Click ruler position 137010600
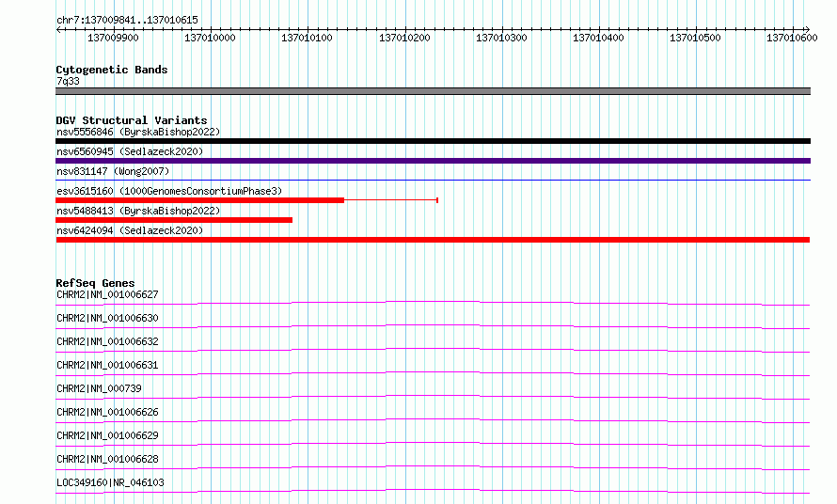 point(792,38)
